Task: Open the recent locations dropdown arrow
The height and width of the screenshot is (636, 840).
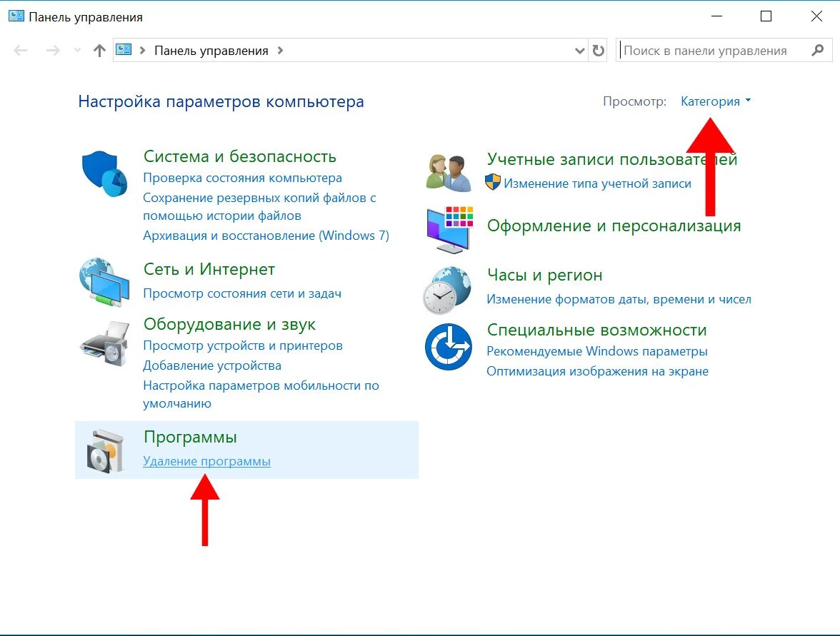Action: point(77,50)
